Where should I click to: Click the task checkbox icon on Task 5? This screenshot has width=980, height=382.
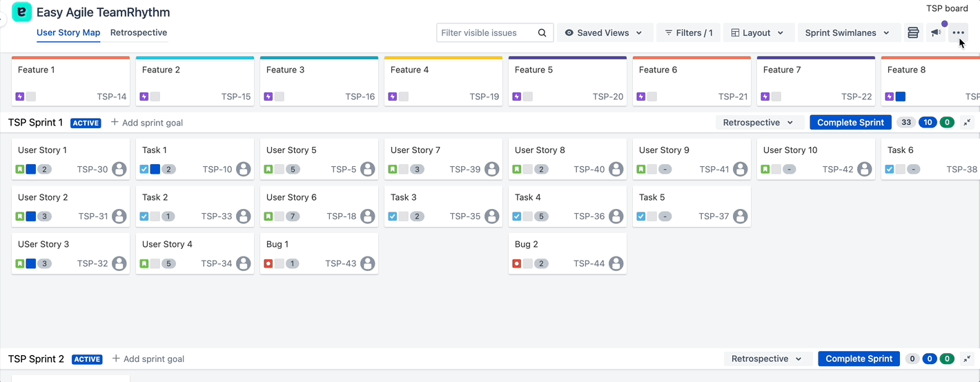point(641,217)
